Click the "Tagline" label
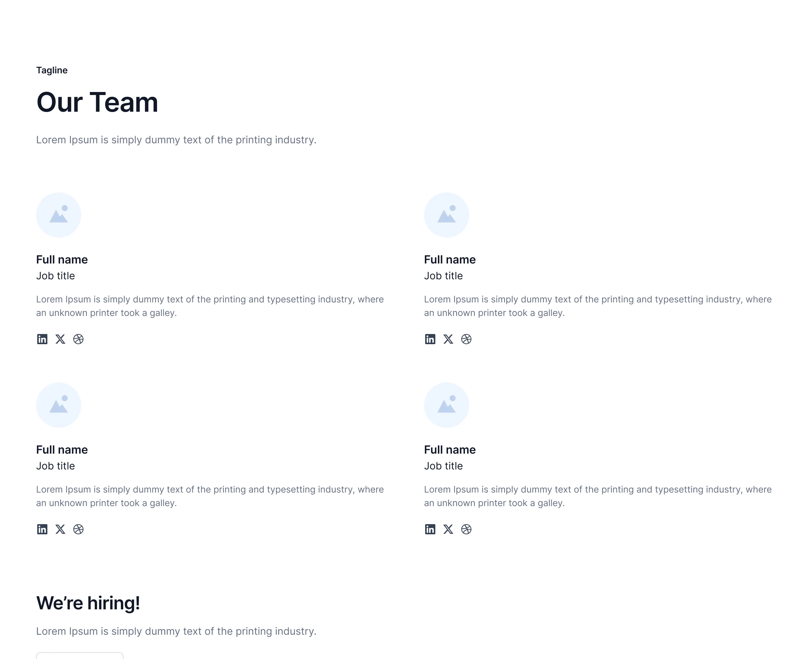The image size is (812, 659). (x=52, y=70)
